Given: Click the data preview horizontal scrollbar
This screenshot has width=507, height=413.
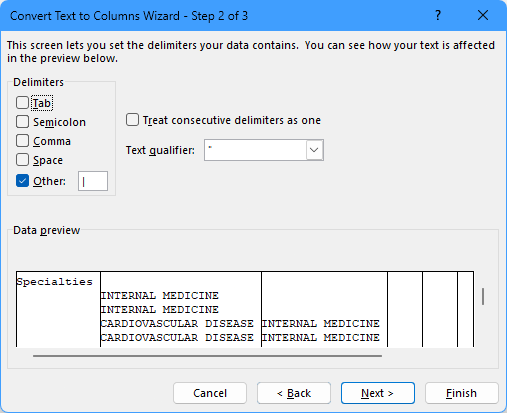Looking at the screenshot, I should click(207, 356).
